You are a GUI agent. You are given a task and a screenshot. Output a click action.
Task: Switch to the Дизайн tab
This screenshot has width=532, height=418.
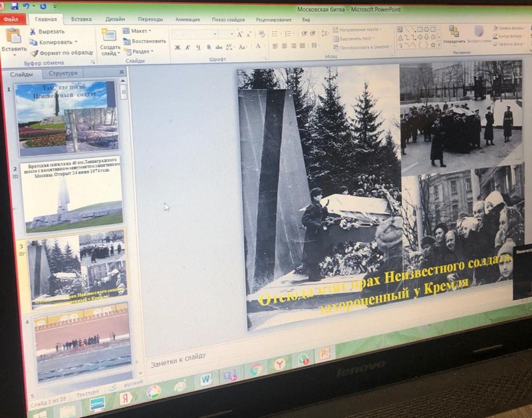pos(115,19)
